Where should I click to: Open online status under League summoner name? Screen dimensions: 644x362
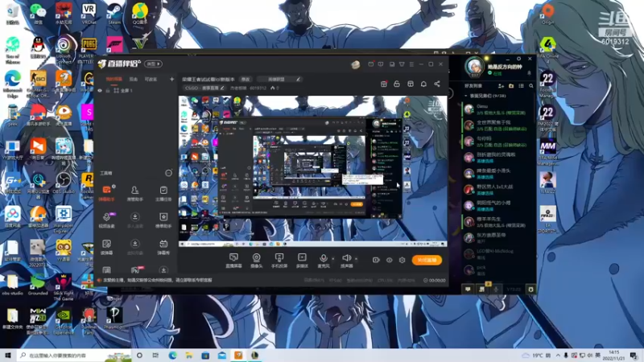coord(495,73)
